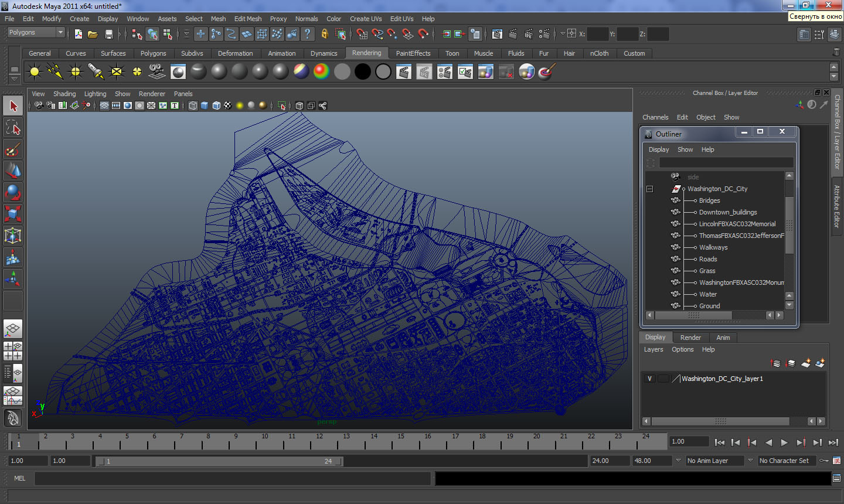
Task: Go to end of playback range
Action: click(833, 443)
